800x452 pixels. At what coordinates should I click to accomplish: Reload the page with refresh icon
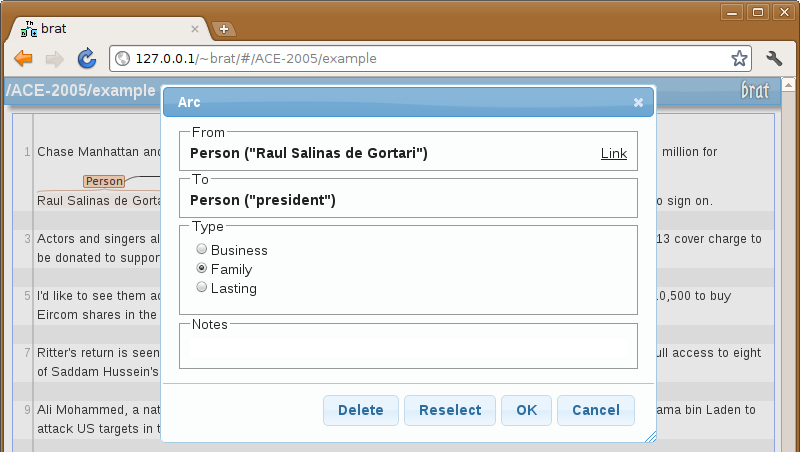click(x=87, y=58)
